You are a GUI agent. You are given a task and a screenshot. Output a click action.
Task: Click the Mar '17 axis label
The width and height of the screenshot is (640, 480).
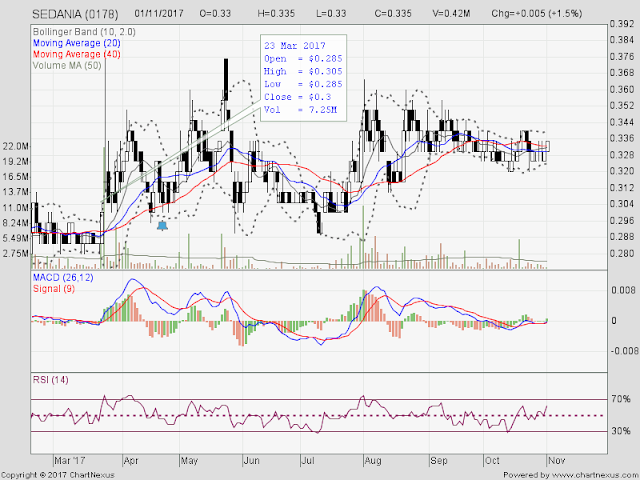[x=70, y=461]
